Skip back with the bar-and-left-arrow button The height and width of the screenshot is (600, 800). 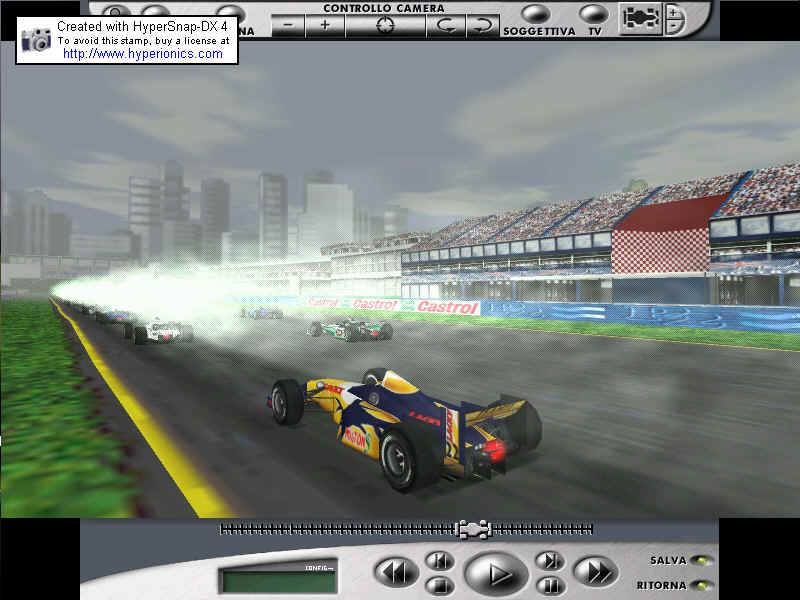[x=440, y=561]
